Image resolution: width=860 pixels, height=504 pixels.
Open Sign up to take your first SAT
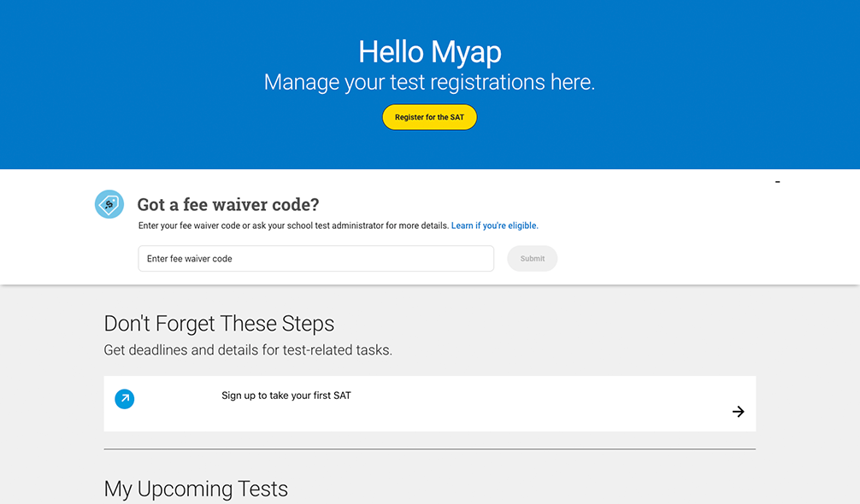pos(286,396)
